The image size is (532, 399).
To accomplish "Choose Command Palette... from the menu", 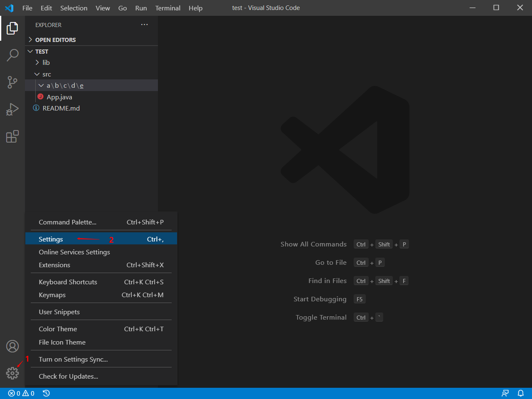I will tap(101, 222).
